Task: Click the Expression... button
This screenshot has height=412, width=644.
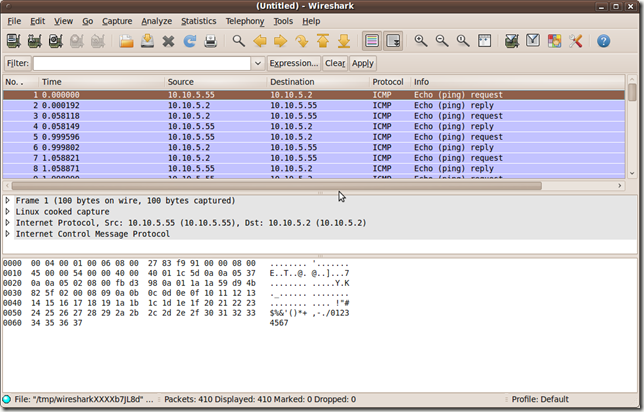Action: [x=294, y=63]
